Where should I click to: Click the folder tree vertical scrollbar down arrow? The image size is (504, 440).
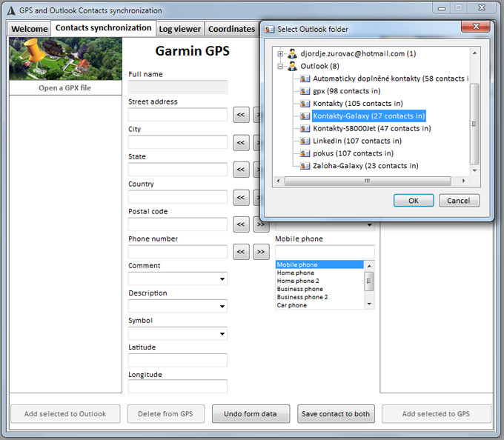pos(475,170)
